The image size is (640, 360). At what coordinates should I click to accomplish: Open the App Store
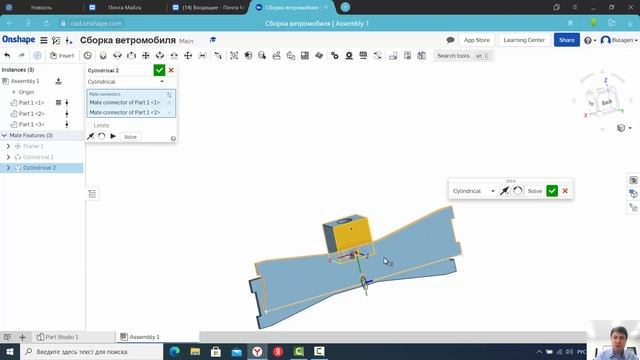click(x=476, y=40)
